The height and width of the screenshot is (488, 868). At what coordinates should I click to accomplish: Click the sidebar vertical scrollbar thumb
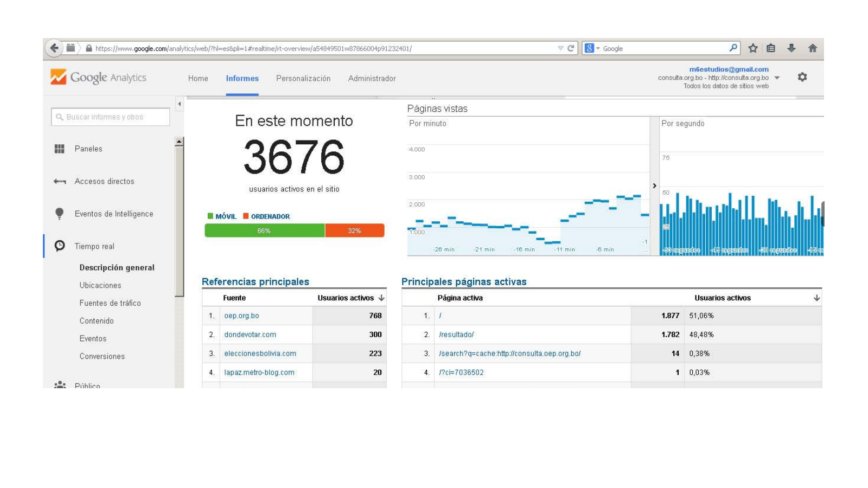tap(179, 221)
